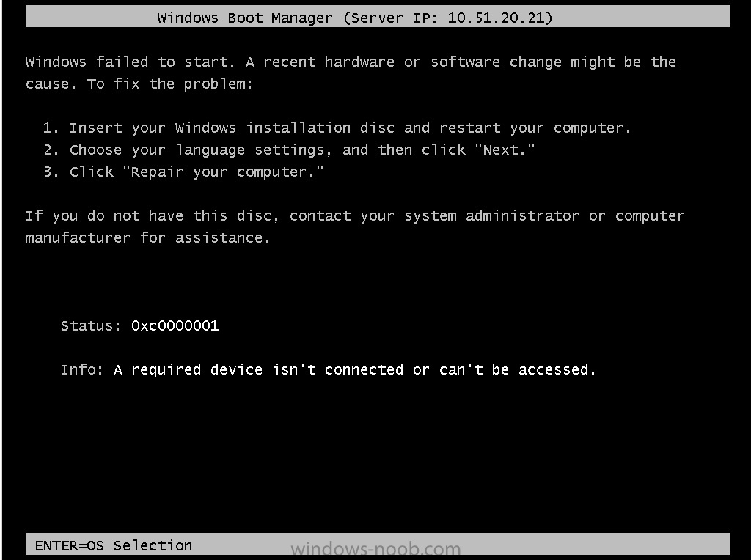
Task: Click the words "can't be accessed."
Action: pos(517,369)
